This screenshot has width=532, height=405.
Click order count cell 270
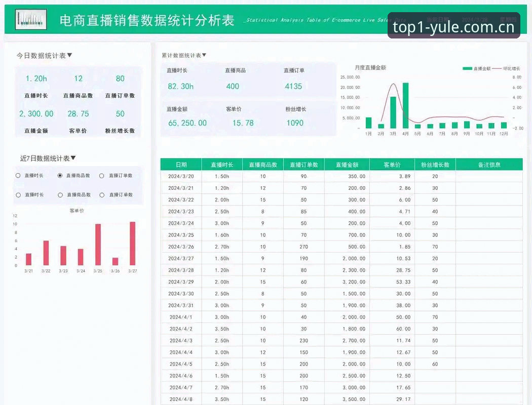[x=303, y=247]
